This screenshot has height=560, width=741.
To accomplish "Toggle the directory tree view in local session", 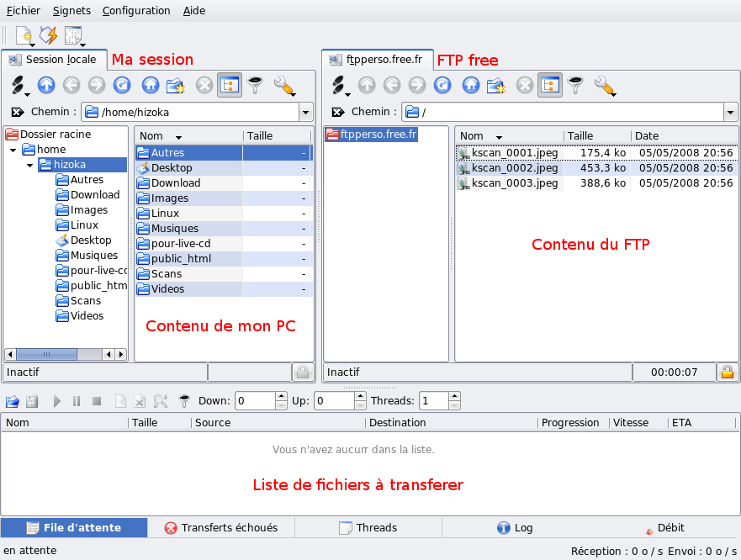I will point(229,85).
